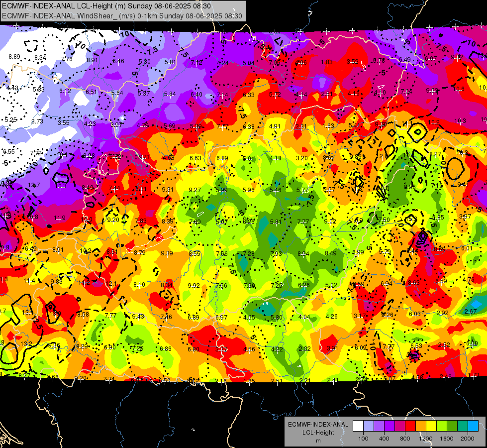Click the shear value '6.46' on the map

[x=118, y=61]
